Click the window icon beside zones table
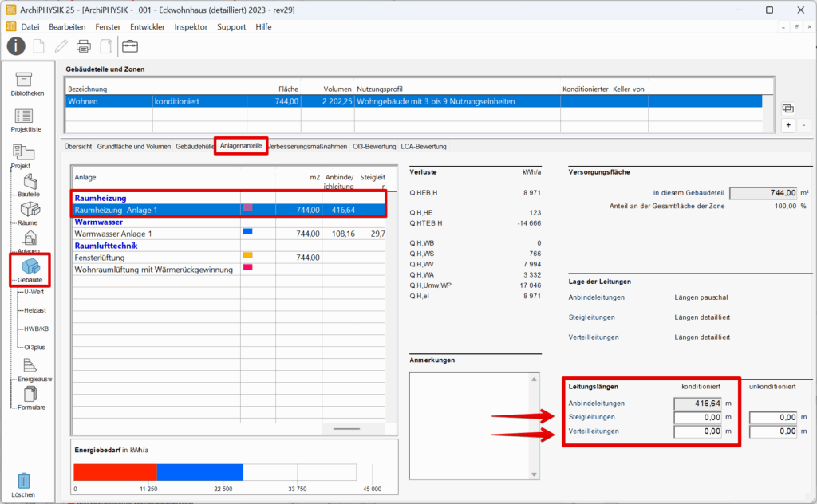817x504 pixels. tap(788, 108)
